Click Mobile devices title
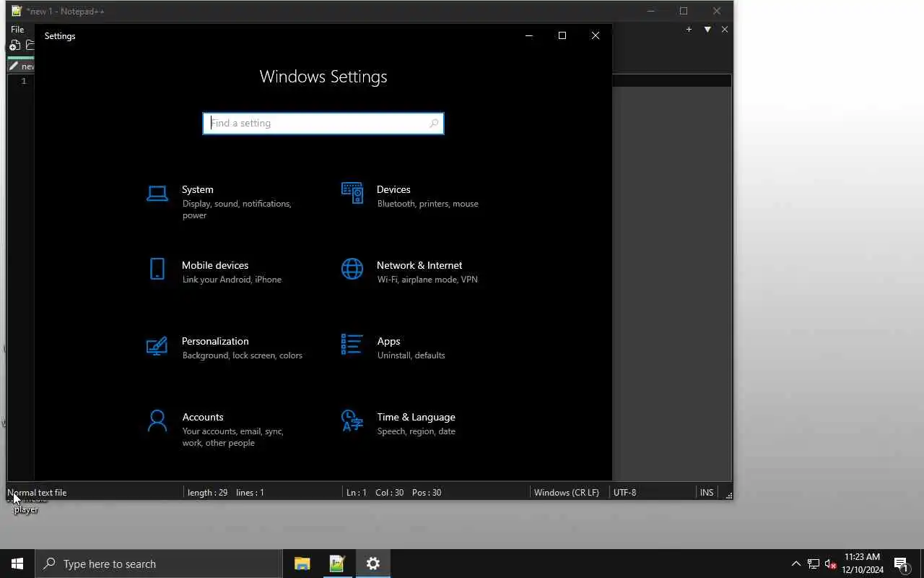Image resolution: width=924 pixels, height=578 pixels. (215, 265)
